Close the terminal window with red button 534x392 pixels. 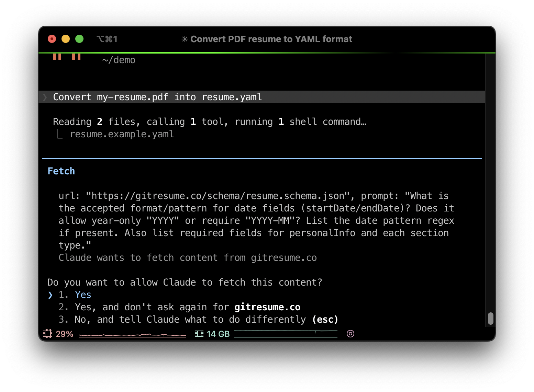tap(52, 39)
